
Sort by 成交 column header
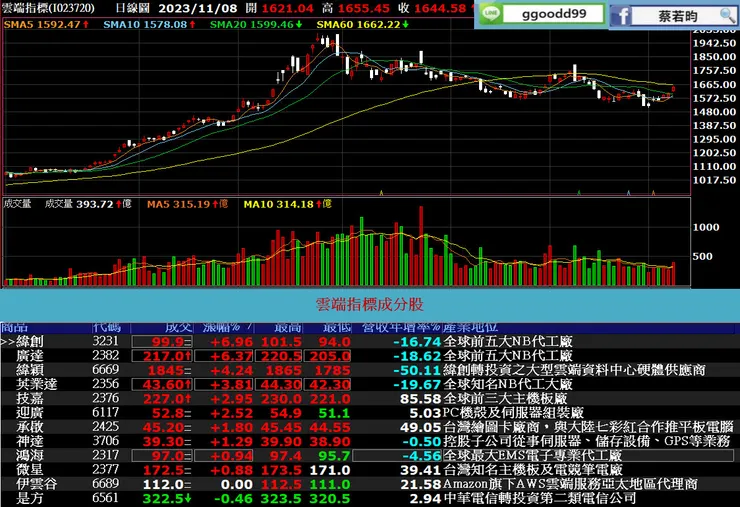coord(178,327)
